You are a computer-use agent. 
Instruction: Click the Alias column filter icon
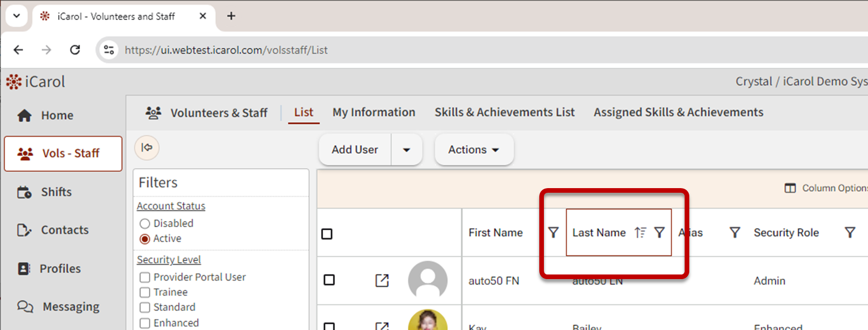[735, 232]
